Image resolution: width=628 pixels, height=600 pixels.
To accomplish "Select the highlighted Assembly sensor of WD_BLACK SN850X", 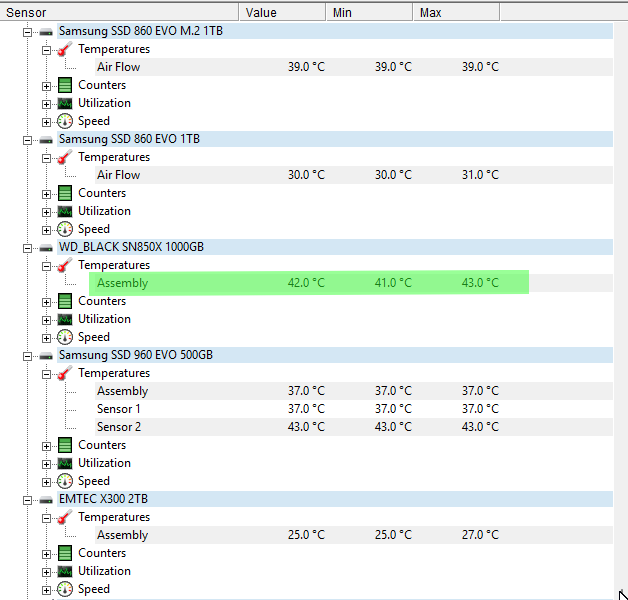I will tap(309, 283).
